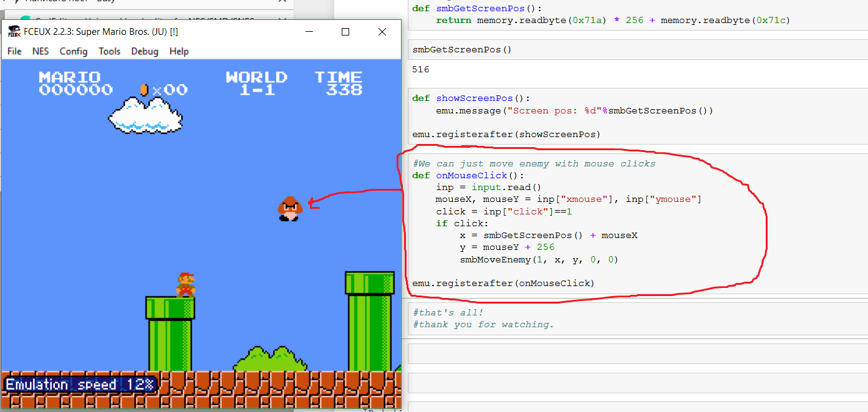Select the empty cell right after the thank-you comment
The height and width of the screenshot is (412, 868).
pyautogui.click(x=638, y=353)
